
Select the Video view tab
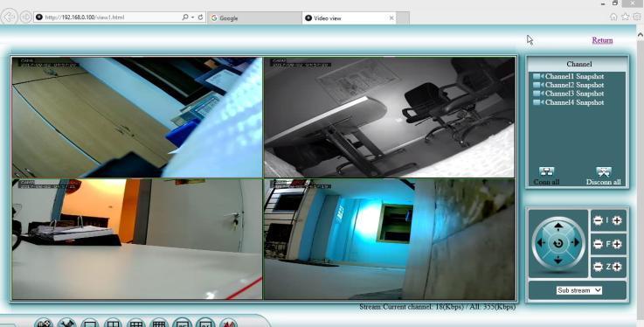pos(350,18)
